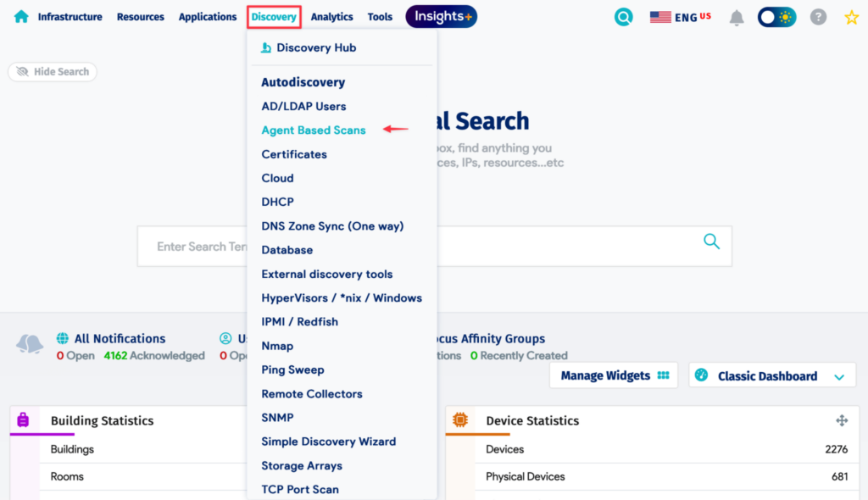Expand the Classic Dashboard dropdown chevron
Viewport: 868px width, 500px height.
click(x=839, y=377)
